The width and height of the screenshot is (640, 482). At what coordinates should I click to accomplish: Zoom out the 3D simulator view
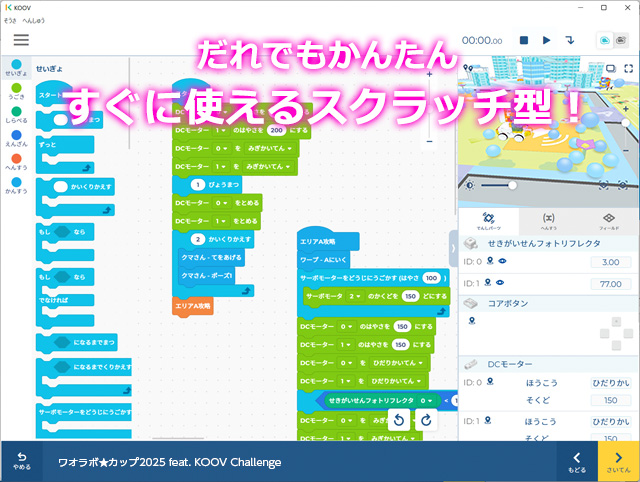[x=625, y=151]
